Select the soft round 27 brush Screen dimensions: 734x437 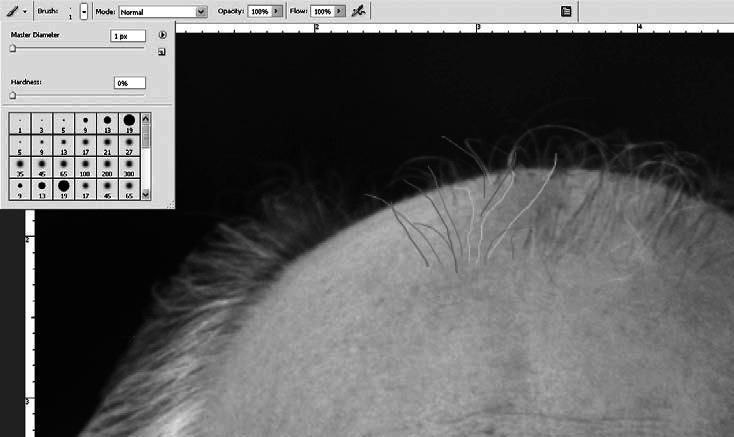pos(129,146)
